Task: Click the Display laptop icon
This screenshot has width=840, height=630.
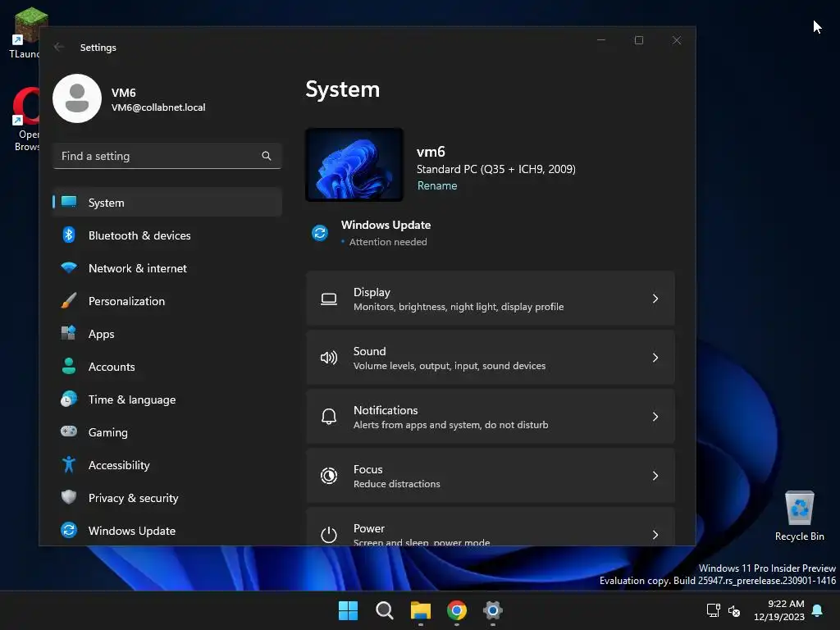Action: (329, 299)
